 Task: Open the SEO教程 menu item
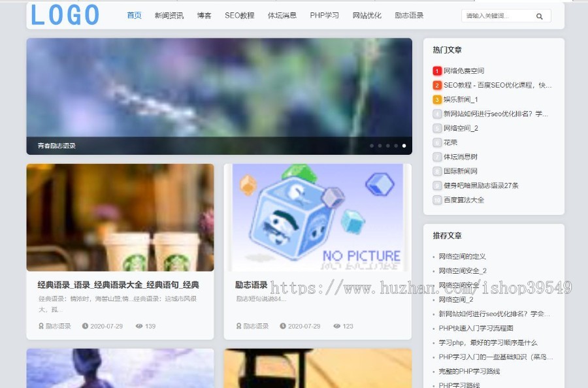coord(239,16)
